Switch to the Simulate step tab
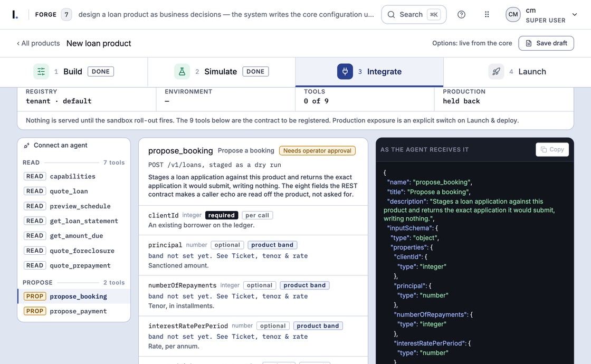591x364 pixels. pyautogui.click(x=222, y=72)
